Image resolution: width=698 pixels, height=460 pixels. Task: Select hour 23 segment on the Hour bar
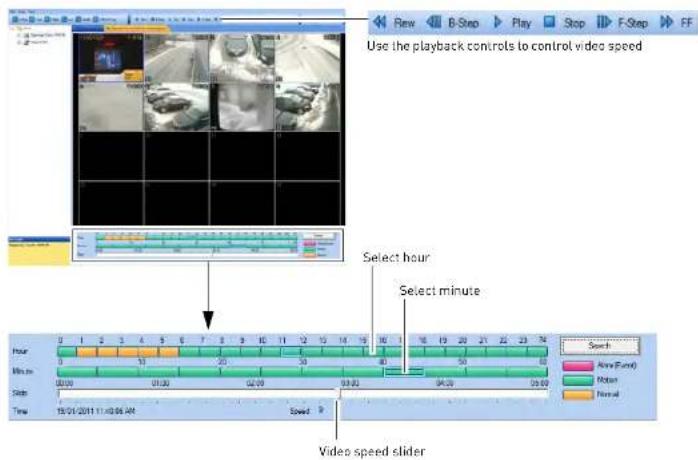click(x=537, y=352)
